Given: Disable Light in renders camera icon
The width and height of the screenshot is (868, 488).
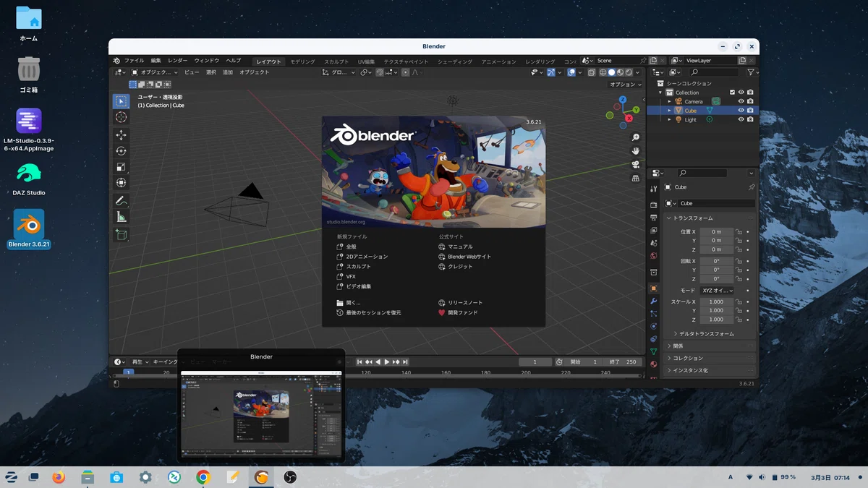Looking at the screenshot, I should pyautogui.click(x=750, y=119).
